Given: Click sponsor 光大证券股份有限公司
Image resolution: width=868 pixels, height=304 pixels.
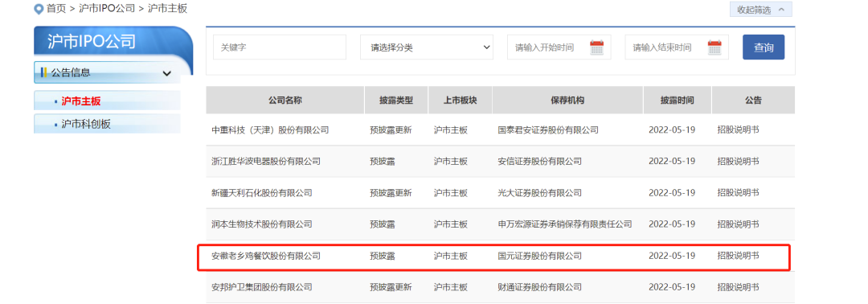Looking at the screenshot, I should click(x=540, y=193).
